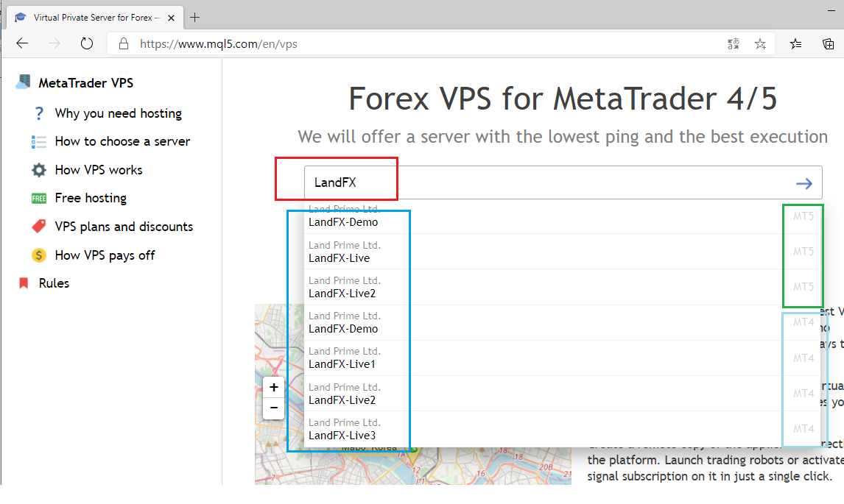Select the MT4 LandFX-Live2 suggestion
Screen dimensions: 844x504
(x=563, y=394)
